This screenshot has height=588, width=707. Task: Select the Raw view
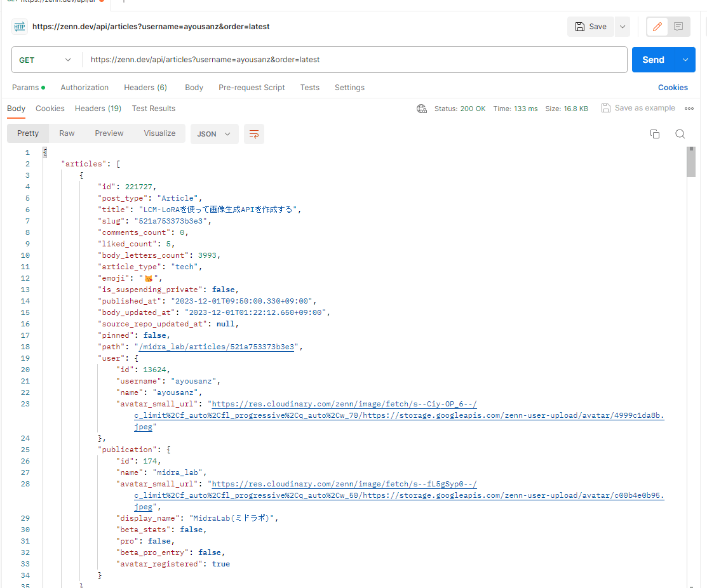(x=67, y=133)
